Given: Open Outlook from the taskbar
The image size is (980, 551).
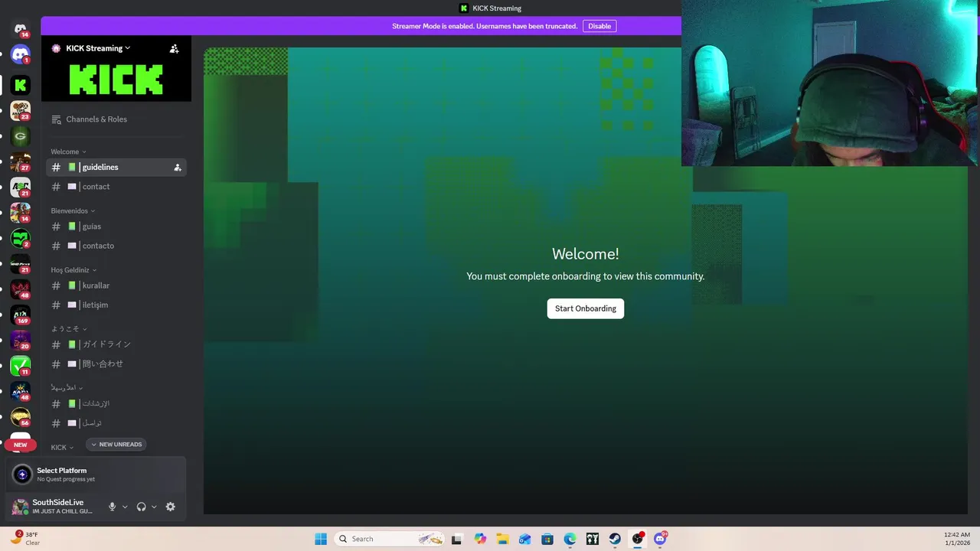Looking at the screenshot, I should [x=524, y=539].
